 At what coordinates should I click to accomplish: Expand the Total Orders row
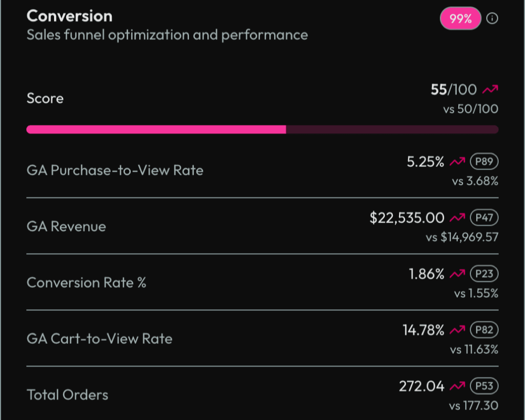(67, 395)
